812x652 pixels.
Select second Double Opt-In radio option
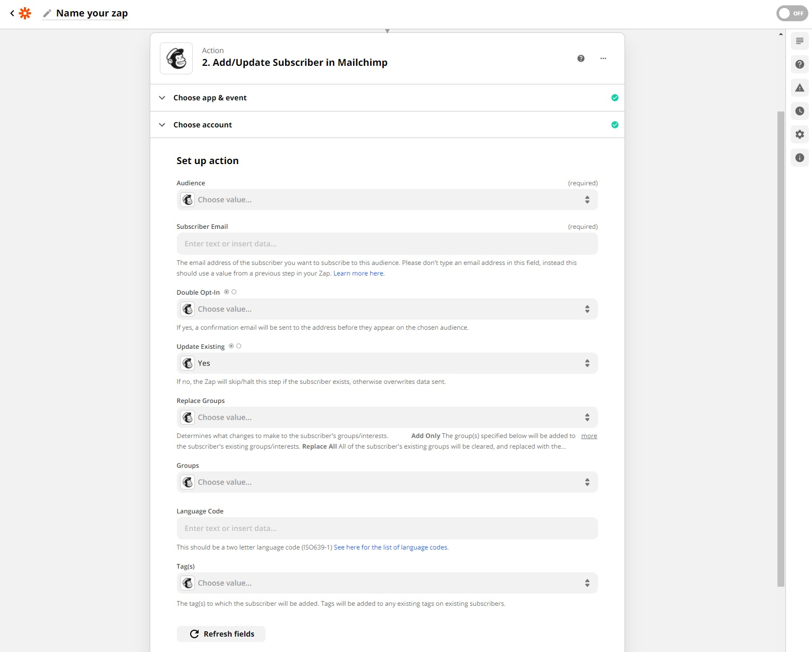[x=234, y=292]
